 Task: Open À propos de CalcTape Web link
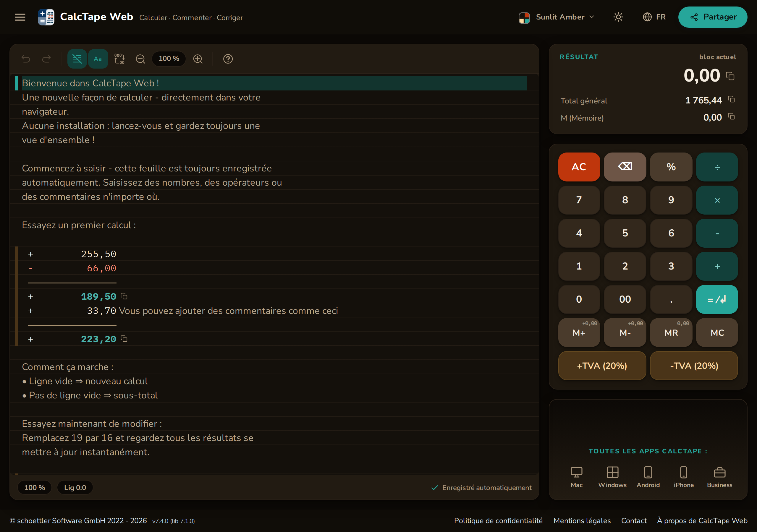[702, 520]
